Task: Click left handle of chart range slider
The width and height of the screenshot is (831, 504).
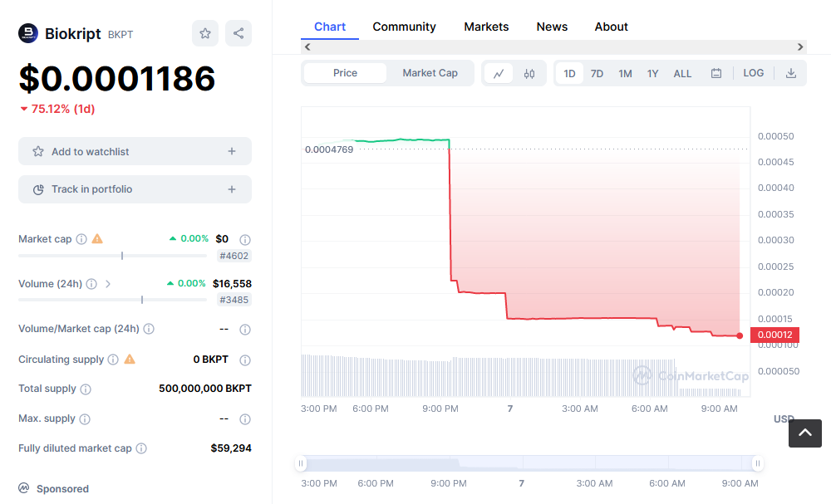Action: pos(301,464)
